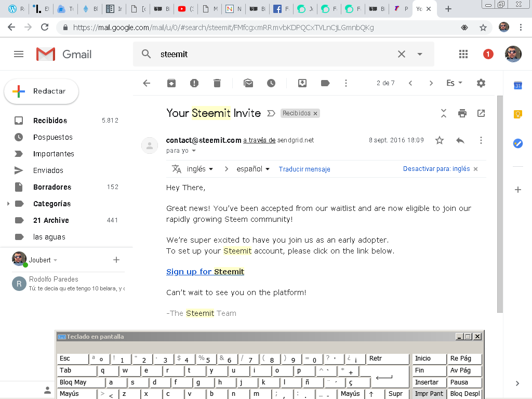This screenshot has width=532, height=399.
Task: Expand recipient details under para yo
Action: 194,151
